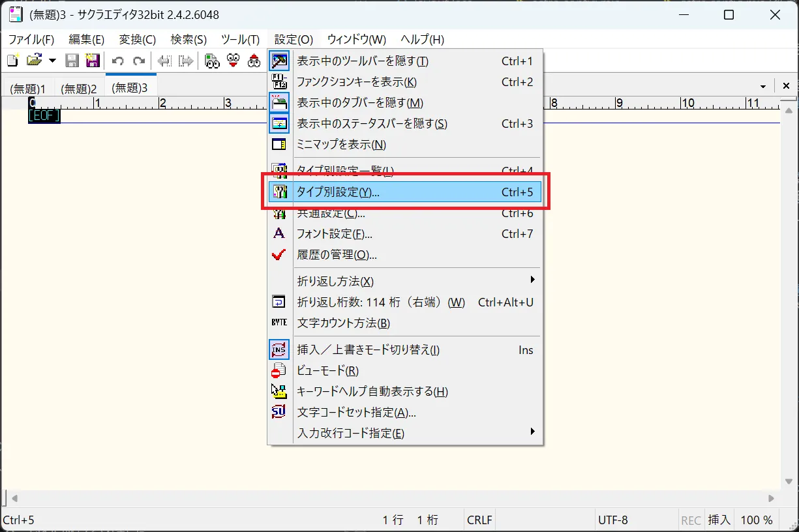Screen dimensions: 799x532
Task: Click the letter A フォント設定 icon
Action: (x=279, y=233)
